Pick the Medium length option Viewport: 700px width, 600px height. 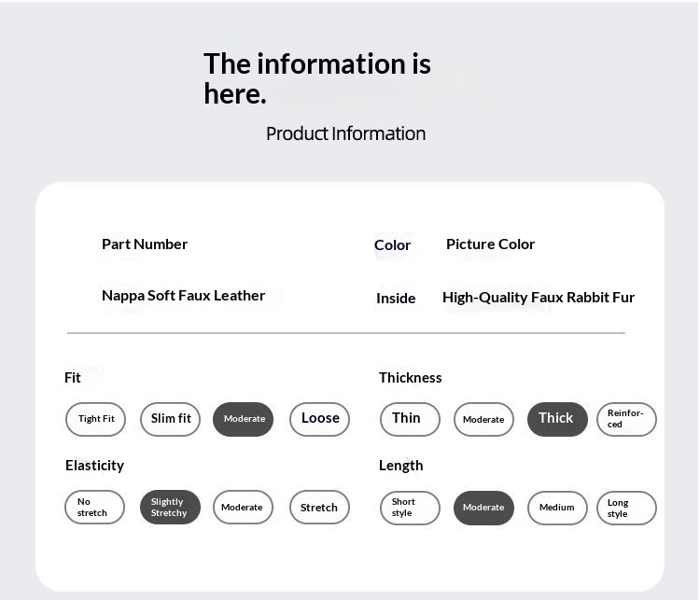pos(557,508)
